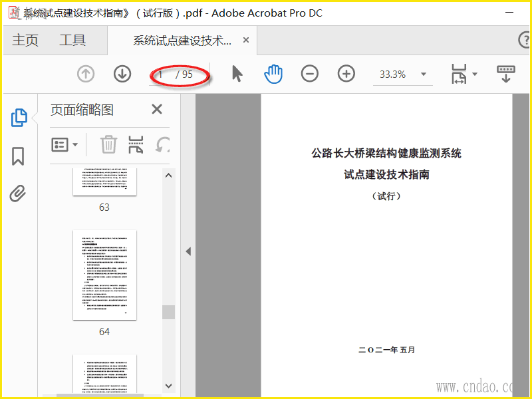
Task: Collapse the navigation pane with left triangle
Action: [188, 251]
